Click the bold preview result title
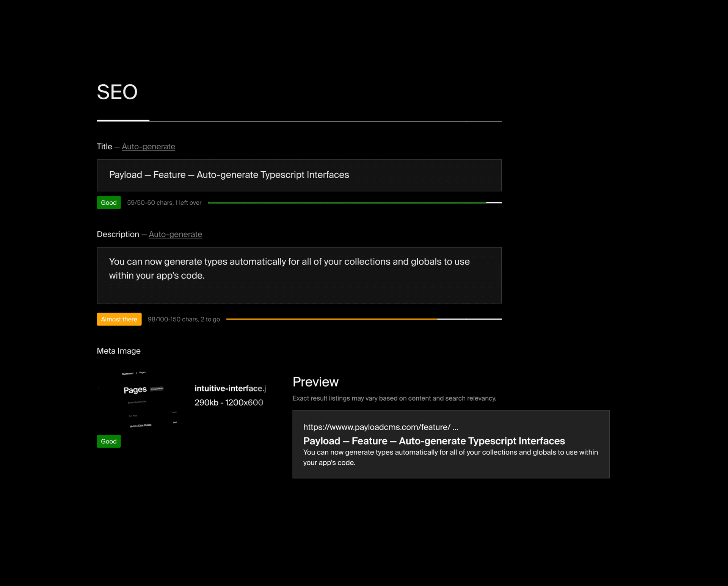 point(434,441)
